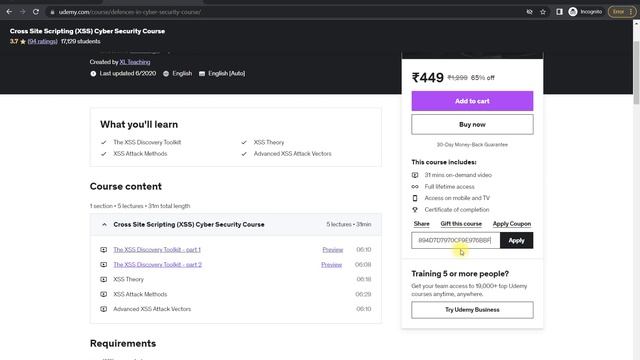
Task: Click the 17,129 students text
Action: [80, 42]
